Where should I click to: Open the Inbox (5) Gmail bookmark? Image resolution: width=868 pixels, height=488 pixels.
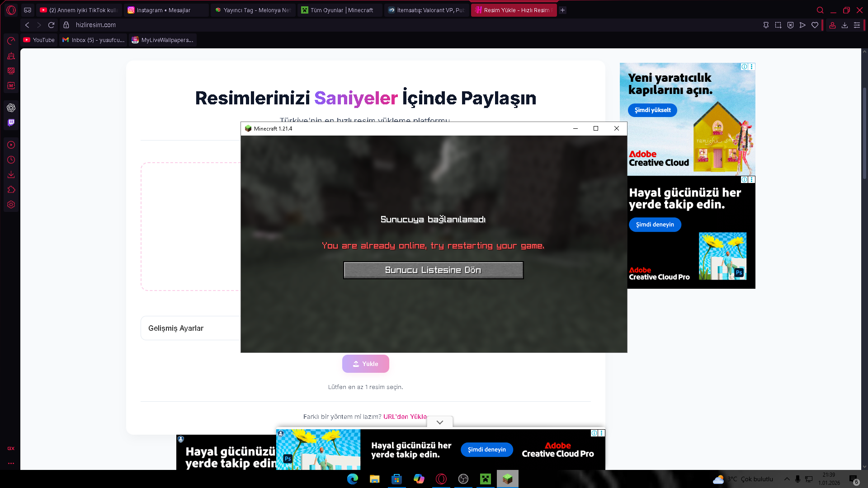click(94, 40)
